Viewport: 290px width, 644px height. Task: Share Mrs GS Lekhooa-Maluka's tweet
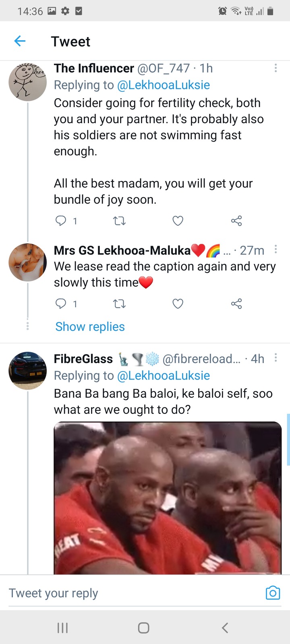(x=236, y=303)
